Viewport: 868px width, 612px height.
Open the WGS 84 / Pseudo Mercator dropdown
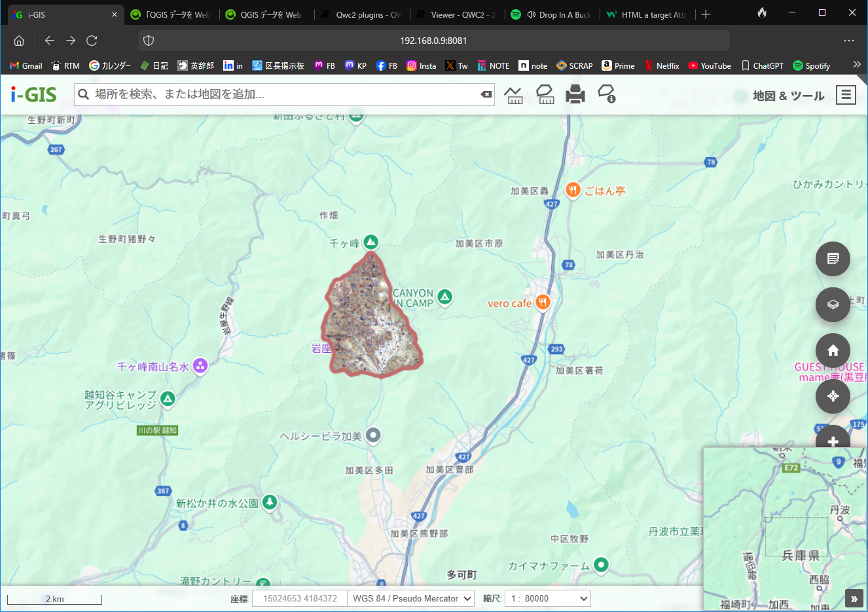click(x=411, y=598)
